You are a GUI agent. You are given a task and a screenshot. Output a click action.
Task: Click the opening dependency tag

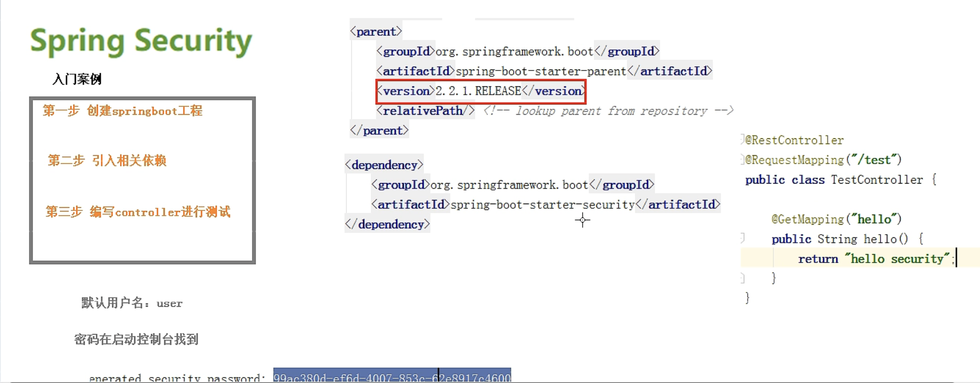[x=384, y=165]
